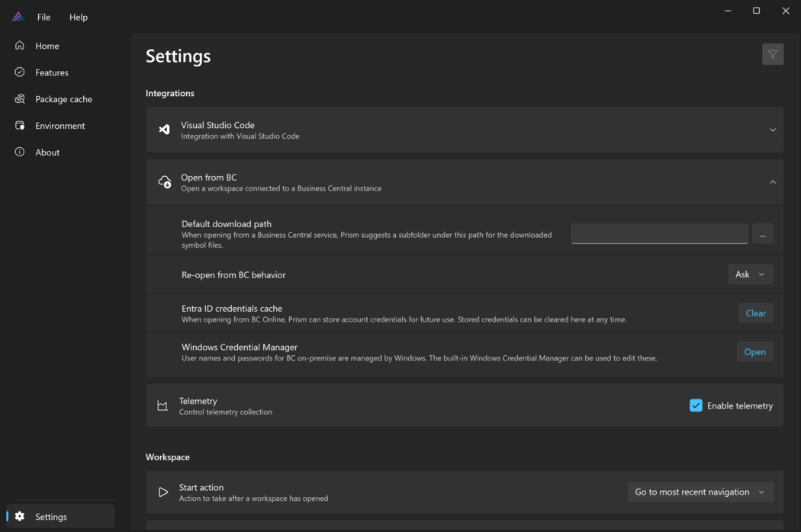This screenshot has width=801, height=532.
Task: Click the Open from BC cloud icon
Action: pyautogui.click(x=165, y=181)
